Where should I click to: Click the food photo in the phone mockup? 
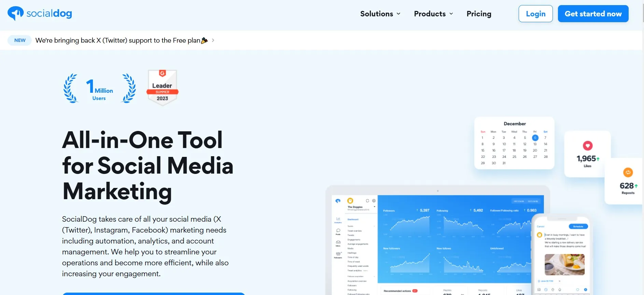point(564,265)
